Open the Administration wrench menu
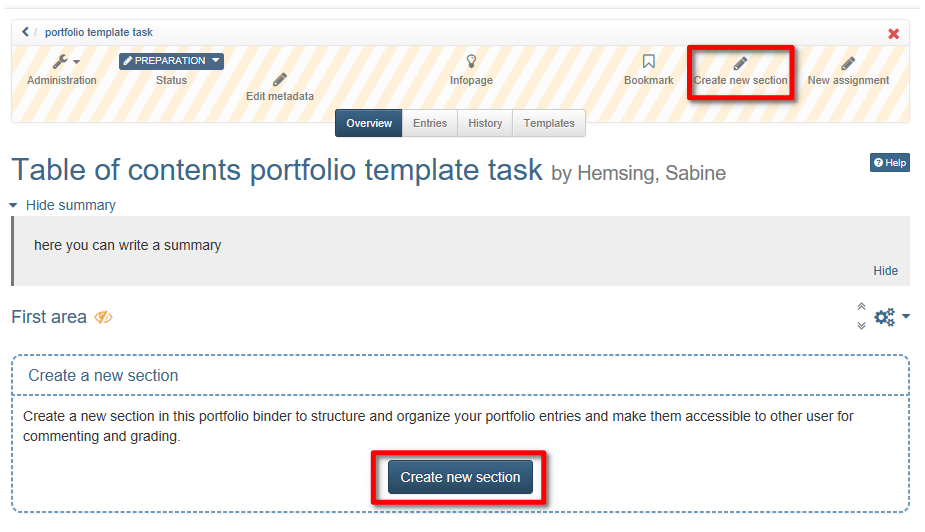The image size is (925, 532). pyautogui.click(x=65, y=61)
